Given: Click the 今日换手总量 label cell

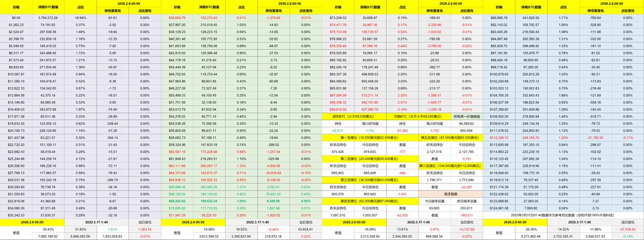Looking at the screenshot, I should (425, 200).
